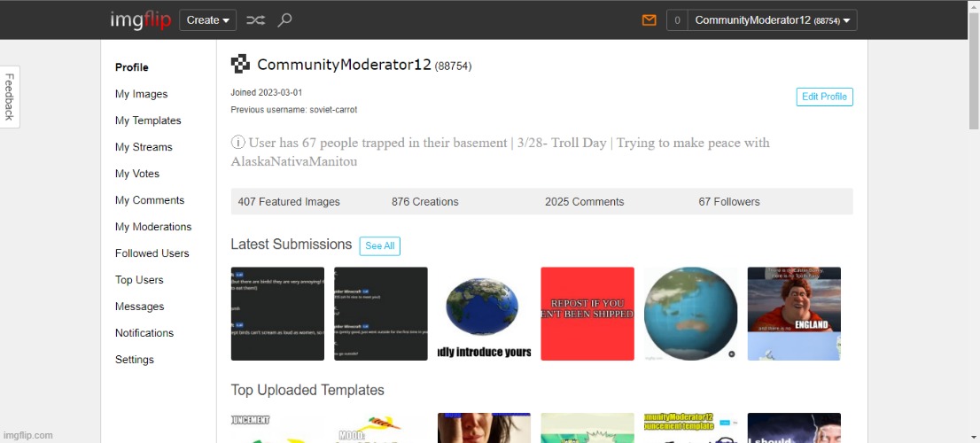The height and width of the screenshot is (443, 980).
Task: Click the checkered user avatar icon
Action: pyautogui.click(x=240, y=65)
